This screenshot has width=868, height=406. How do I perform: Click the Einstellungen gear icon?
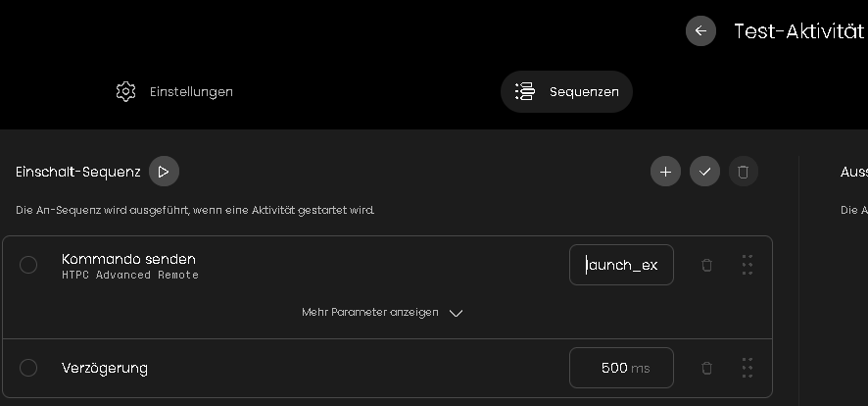pyautogui.click(x=125, y=91)
